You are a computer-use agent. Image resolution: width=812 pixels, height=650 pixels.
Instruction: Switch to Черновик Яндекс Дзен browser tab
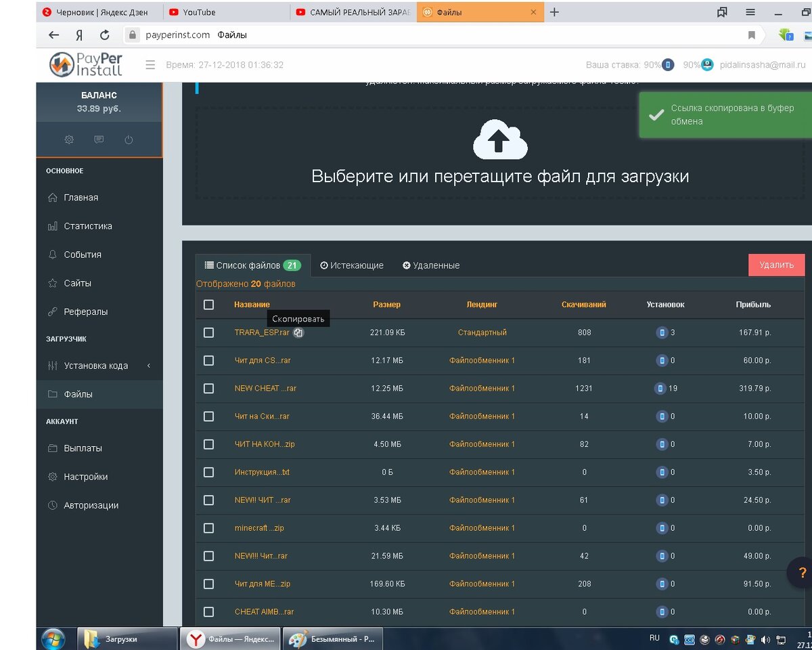click(99, 12)
